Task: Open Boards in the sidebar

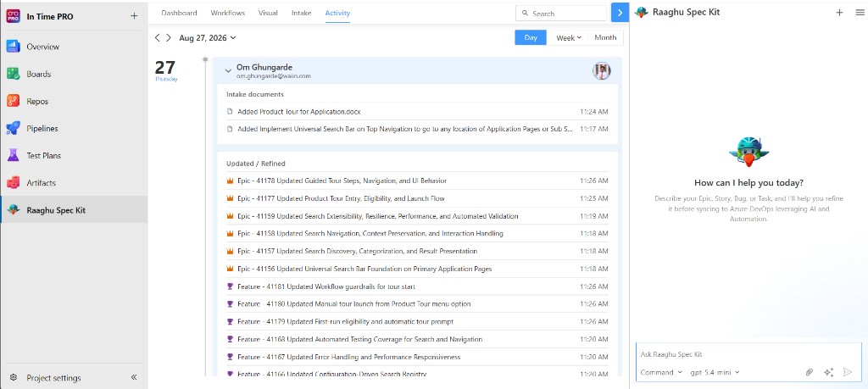Action: 74,74
